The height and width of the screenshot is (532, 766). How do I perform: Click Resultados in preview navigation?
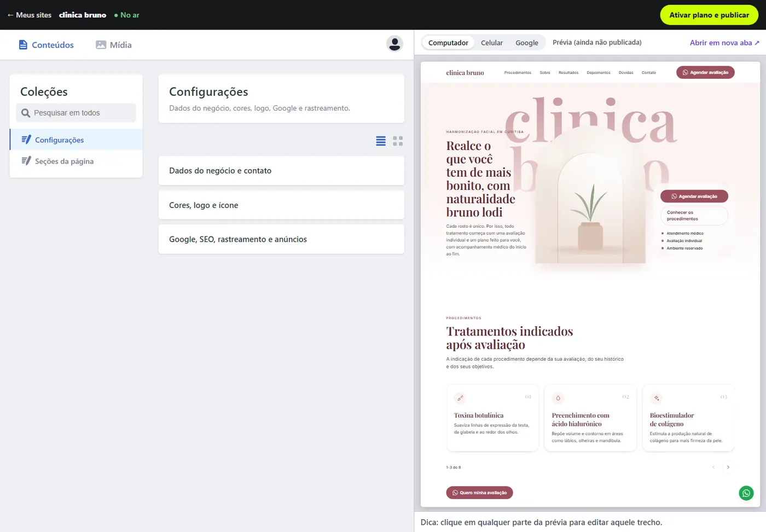pyautogui.click(x=568, y=73)
